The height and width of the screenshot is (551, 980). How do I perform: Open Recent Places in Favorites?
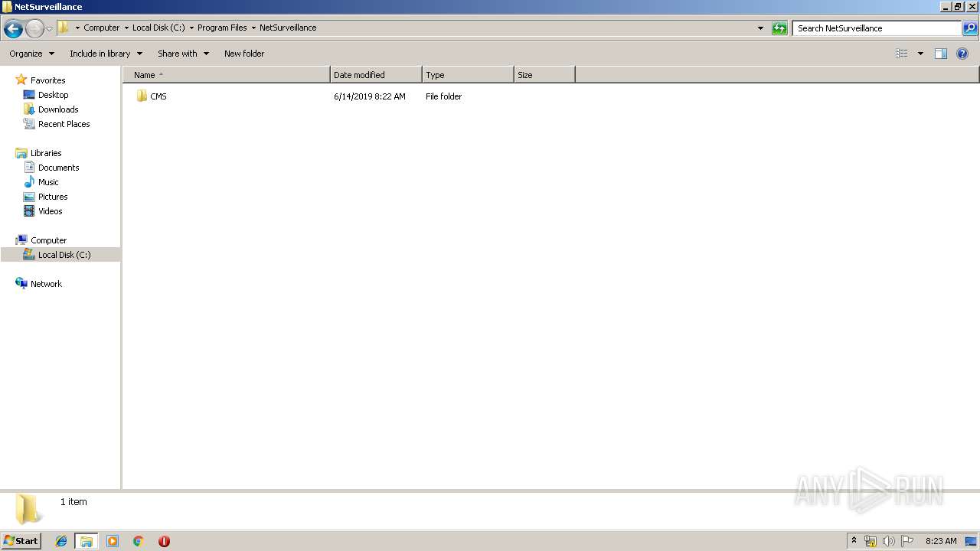tap(57, 124)
